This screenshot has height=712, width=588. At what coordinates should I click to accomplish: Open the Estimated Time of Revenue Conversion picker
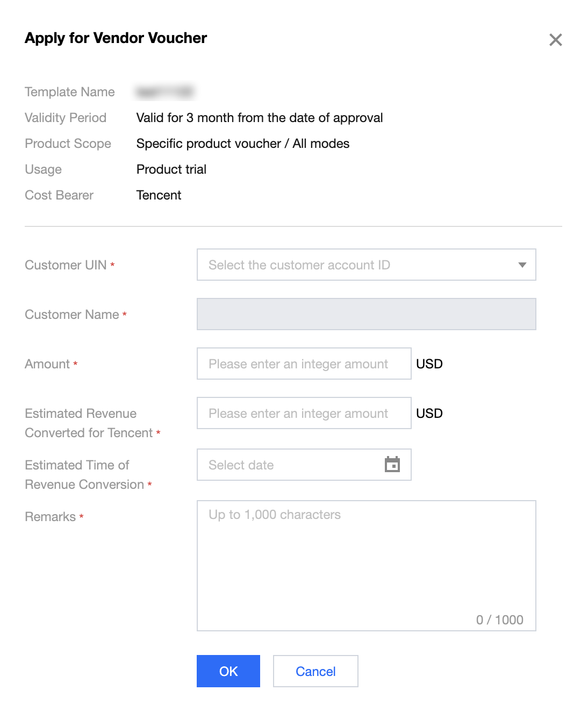click(304, 465)
